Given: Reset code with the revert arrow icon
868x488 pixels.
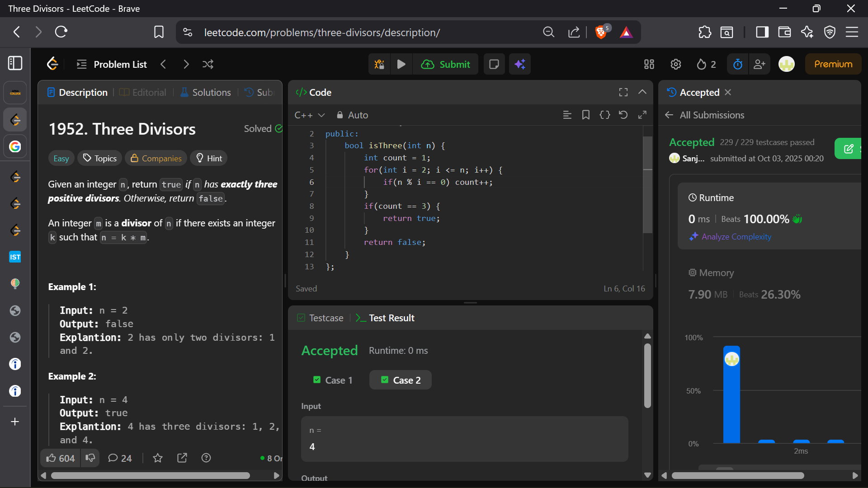Looking at the screenshot, I should 623,115.
